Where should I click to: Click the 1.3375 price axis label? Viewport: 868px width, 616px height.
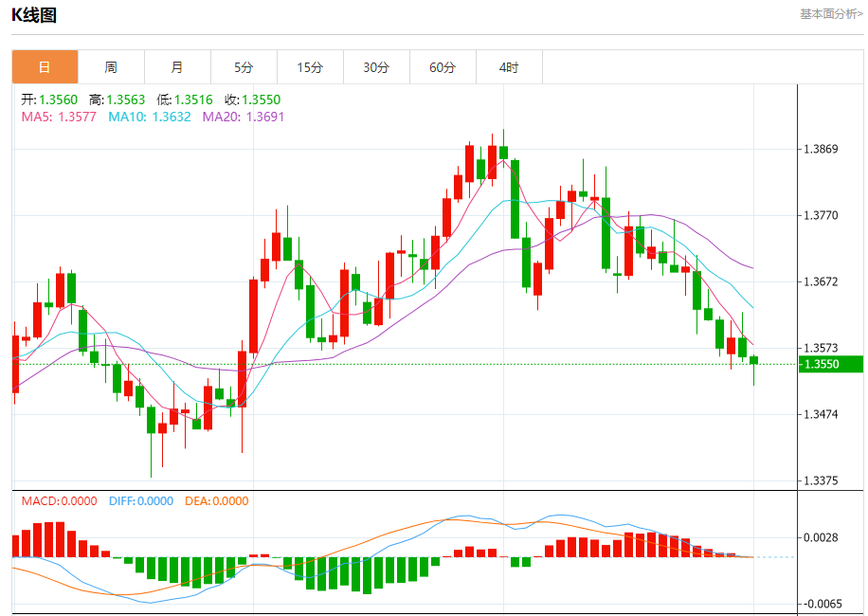(821, 480)
